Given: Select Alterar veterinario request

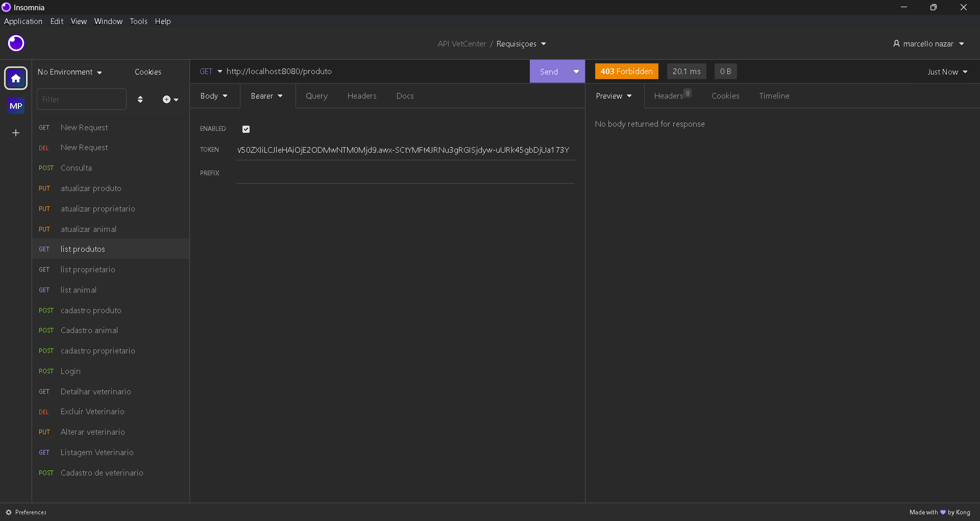Looking at the screenshot, I should 111,432.
